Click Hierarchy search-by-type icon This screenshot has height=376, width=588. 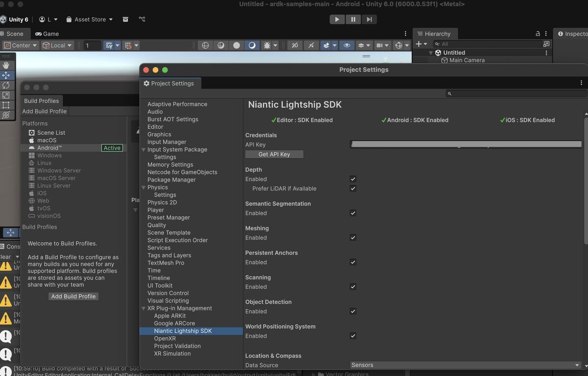pos(546,44)
